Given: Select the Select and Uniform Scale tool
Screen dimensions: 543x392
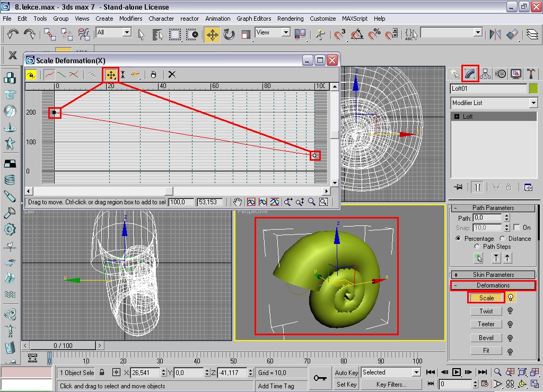Looking at the screenshot, I should pos(246,34).
